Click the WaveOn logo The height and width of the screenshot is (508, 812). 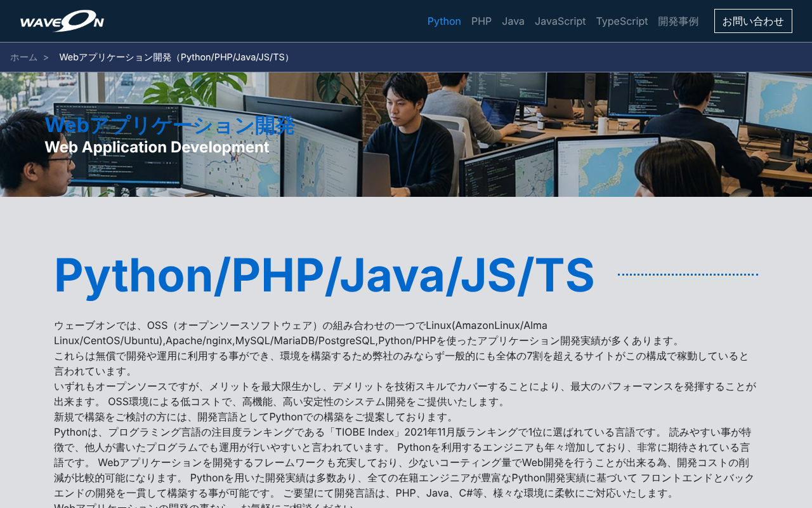(x=62, y=21)
